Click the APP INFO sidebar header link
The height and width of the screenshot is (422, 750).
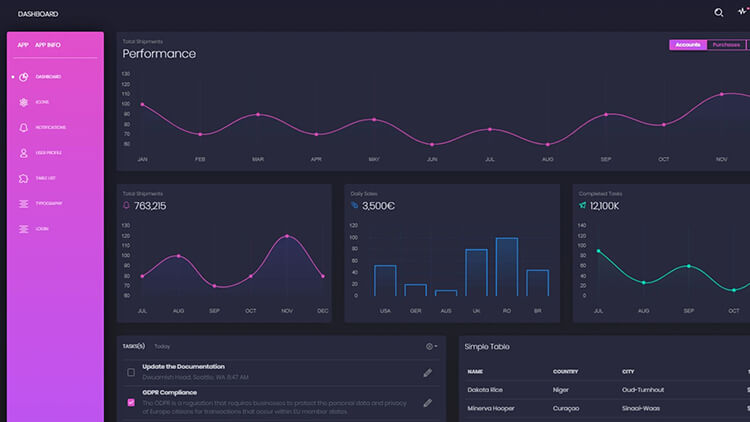tap(48, 45)
